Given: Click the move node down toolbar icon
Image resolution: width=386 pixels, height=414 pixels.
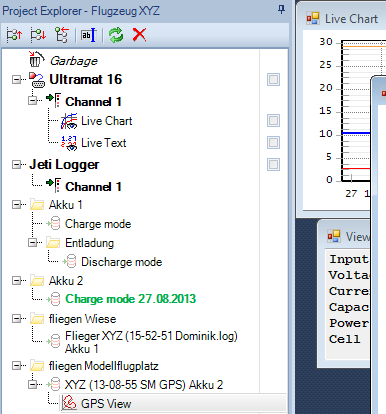Looking at the screenshot, I should [x=38, y=35].
